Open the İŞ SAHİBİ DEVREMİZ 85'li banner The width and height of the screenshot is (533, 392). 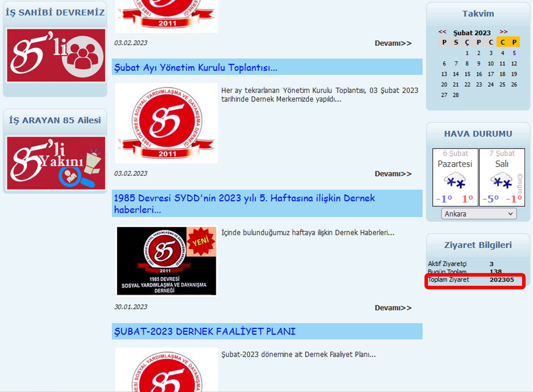56,55
